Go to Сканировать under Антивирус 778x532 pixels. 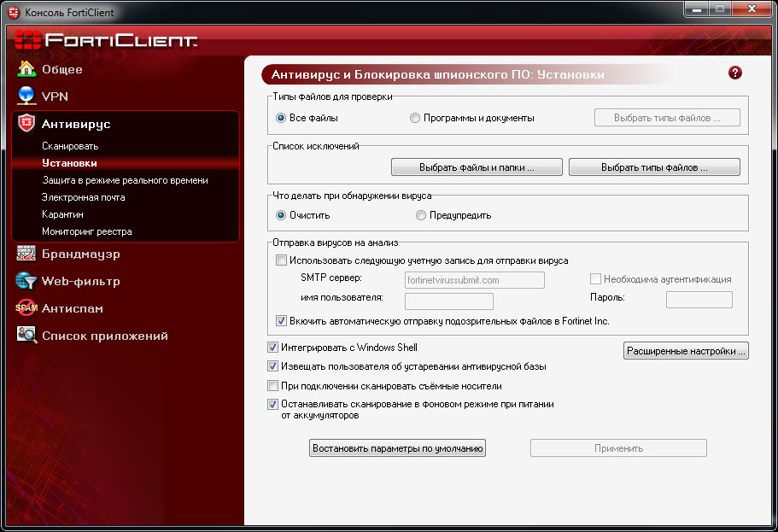[x=70, y=146]
